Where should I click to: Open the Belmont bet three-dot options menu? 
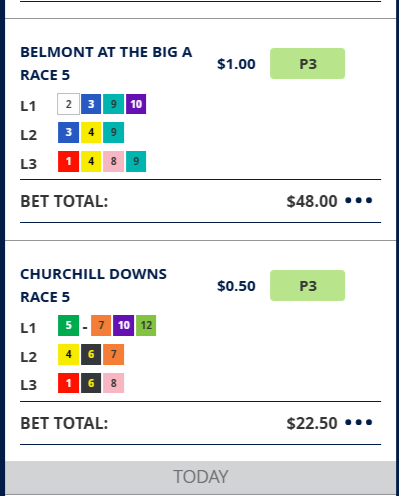[x=359, y=200]
